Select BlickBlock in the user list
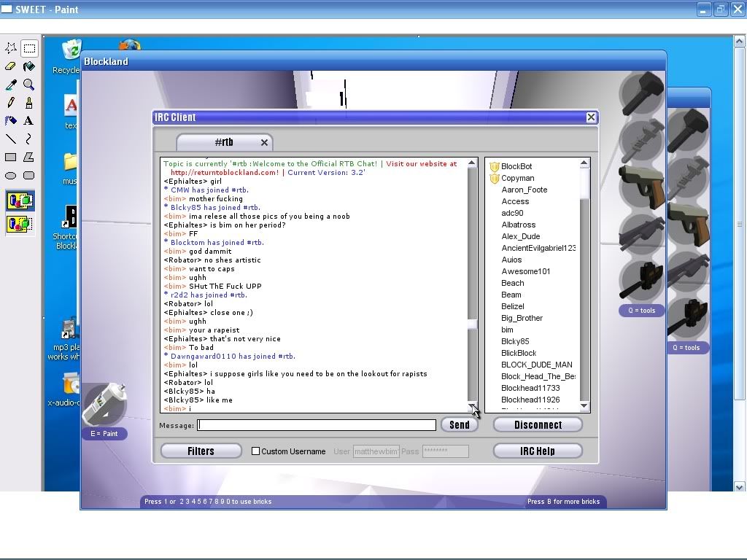The width and height of the screenshot is (747, 560). pyautogui.click(x=519, y=353)
